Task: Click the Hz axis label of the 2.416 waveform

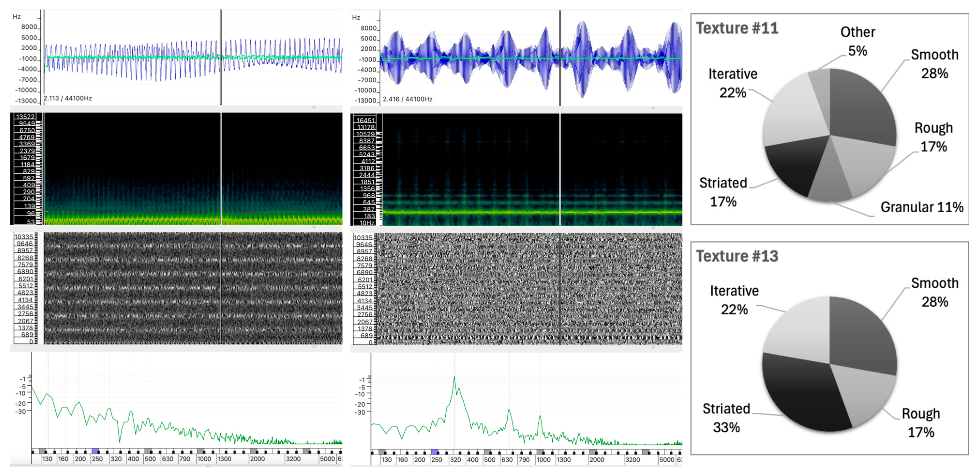Action: point(356,17)
